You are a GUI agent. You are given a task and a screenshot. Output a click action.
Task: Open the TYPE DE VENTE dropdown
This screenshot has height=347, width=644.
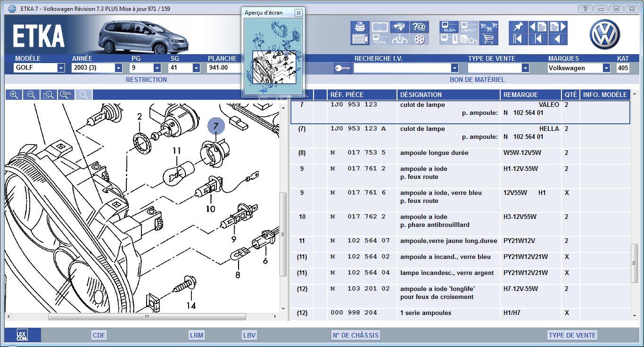click(x=525, y=68)
